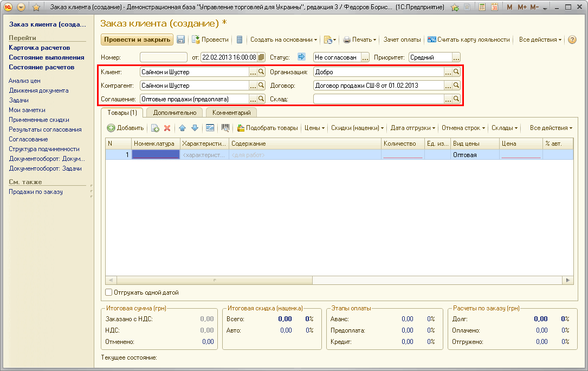
Task: Enable 'Отгружать одной датой' checkbox
Action: coord(109,292)
